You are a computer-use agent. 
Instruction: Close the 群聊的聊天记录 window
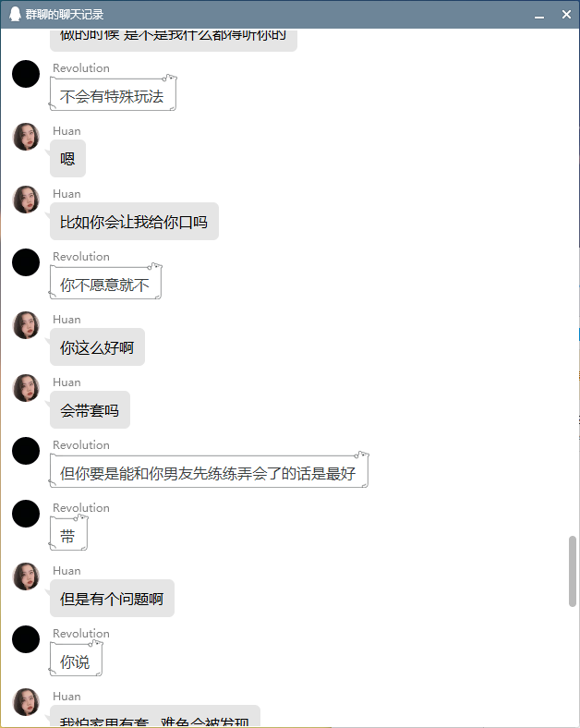click(566, 15)
